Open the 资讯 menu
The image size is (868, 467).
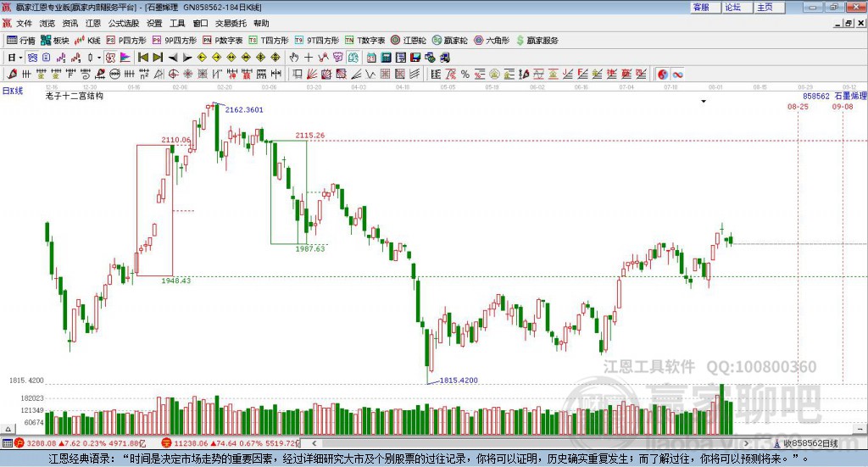(x=70, y=23)
